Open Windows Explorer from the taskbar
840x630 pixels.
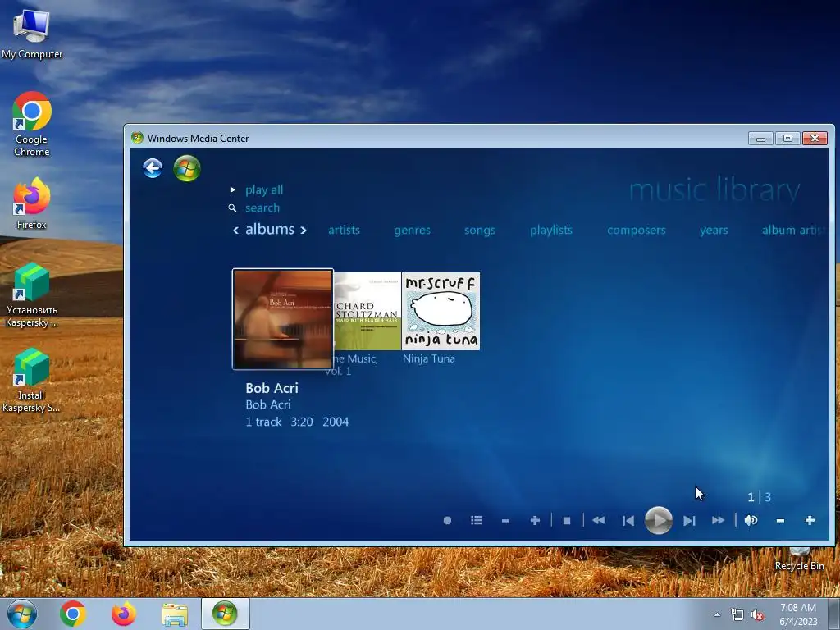[175, 614]
